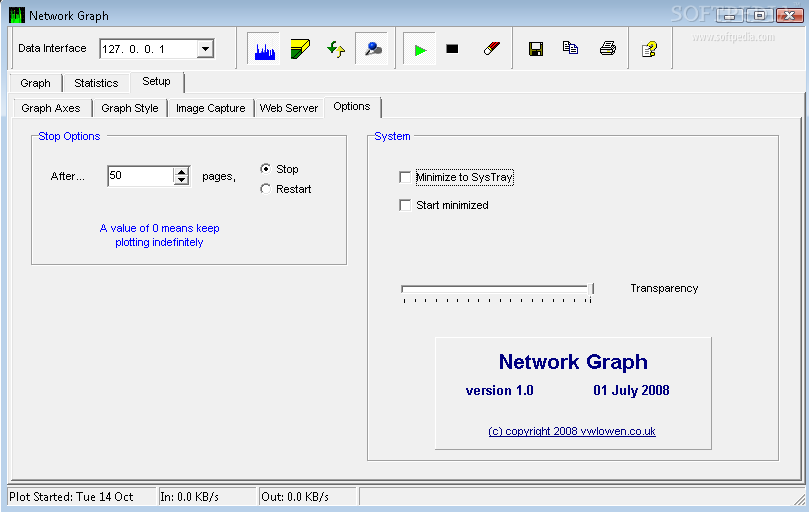Decrease pages with the down spinner arrow

(181, 181)
